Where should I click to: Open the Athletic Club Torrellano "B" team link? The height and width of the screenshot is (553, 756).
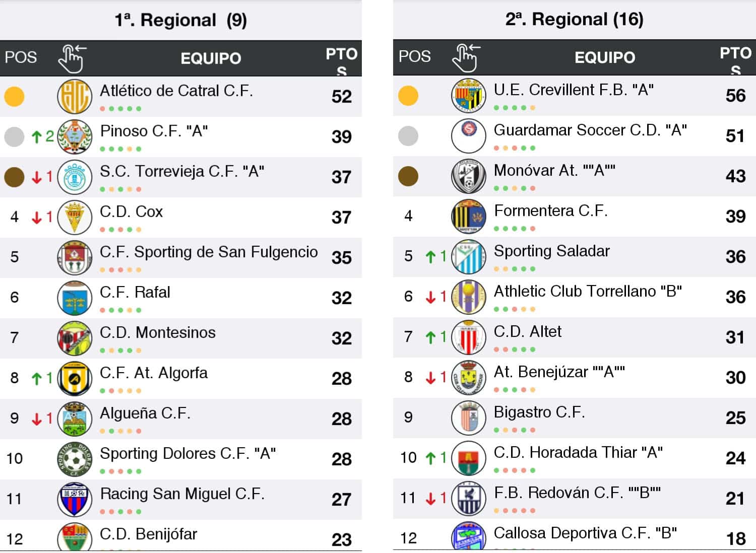pos(588,291)
